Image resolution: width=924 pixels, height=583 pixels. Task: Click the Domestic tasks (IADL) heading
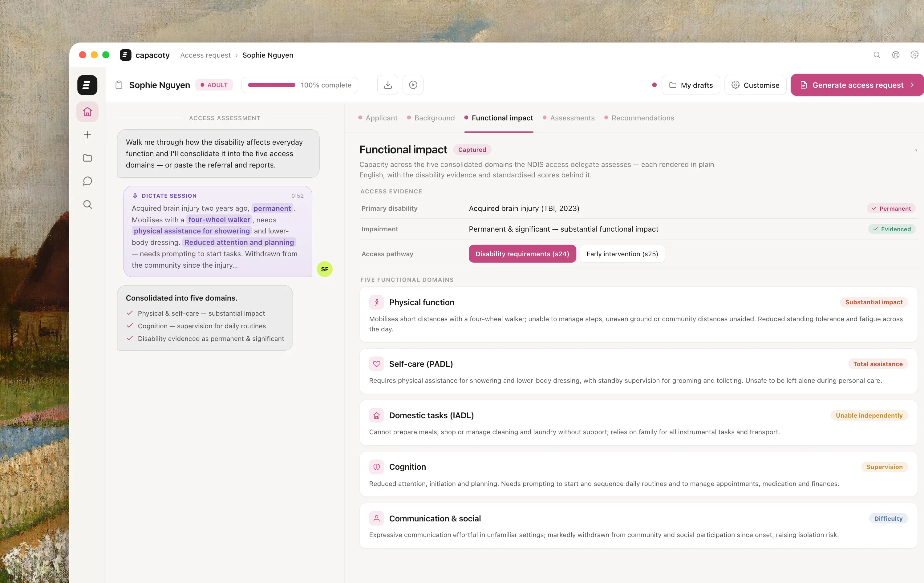pos(431,415)
